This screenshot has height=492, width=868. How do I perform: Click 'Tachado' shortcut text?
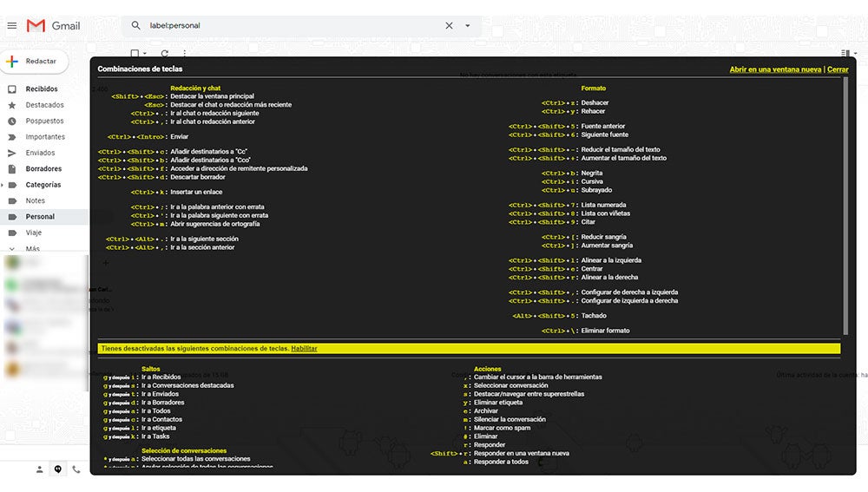point(594,316)
